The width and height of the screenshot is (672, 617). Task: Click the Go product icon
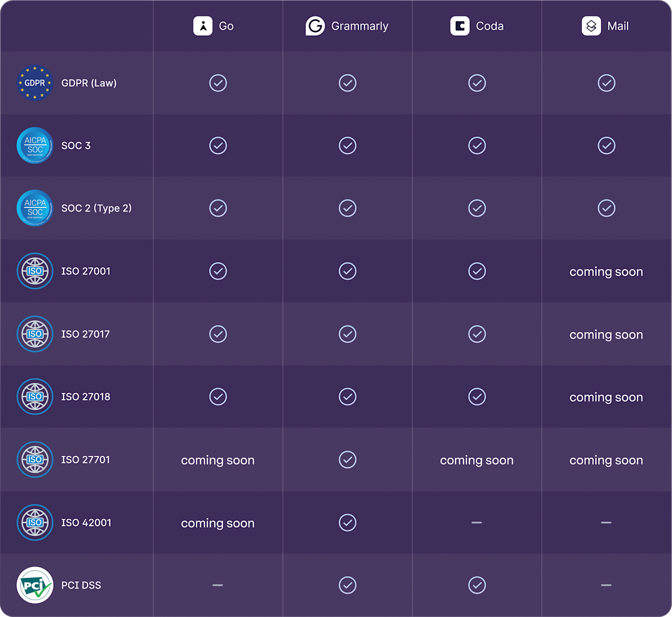(203, 26)
